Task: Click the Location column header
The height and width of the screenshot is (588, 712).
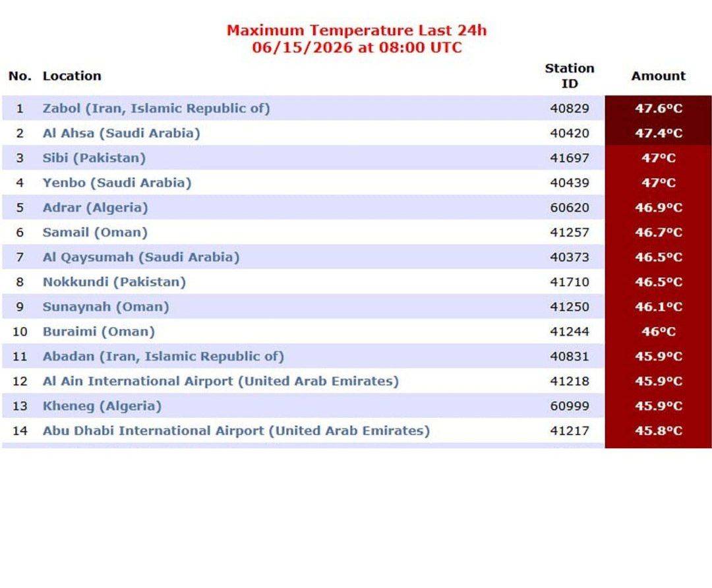Action: (x=72, y=76)
